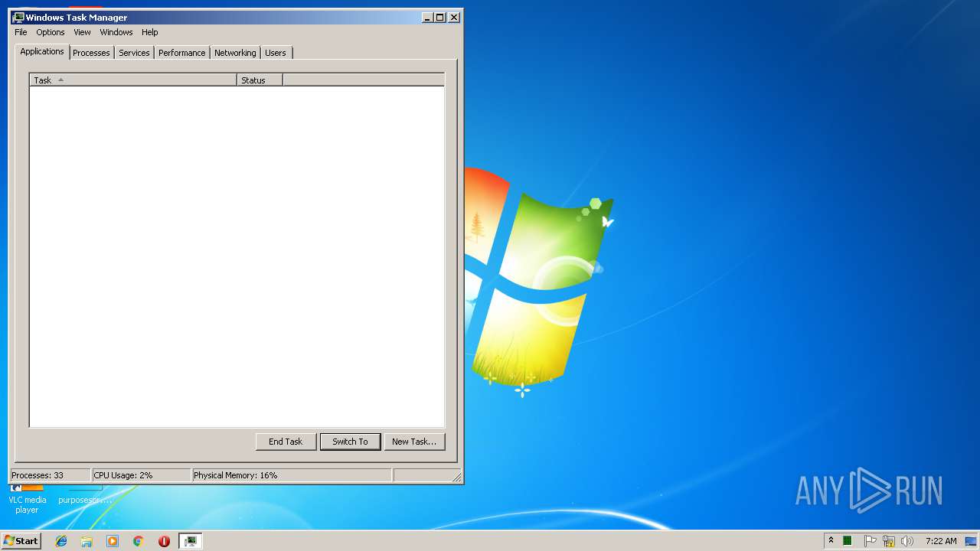Click the 'Processes: 33' status text

(x=38, y=475)
